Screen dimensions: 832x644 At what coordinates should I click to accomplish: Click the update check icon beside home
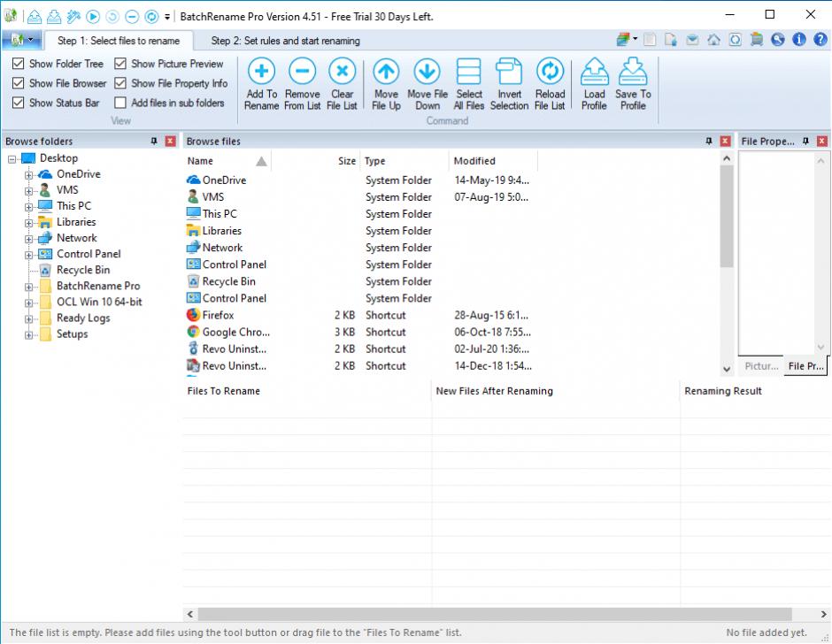click(x=735, y=39)
